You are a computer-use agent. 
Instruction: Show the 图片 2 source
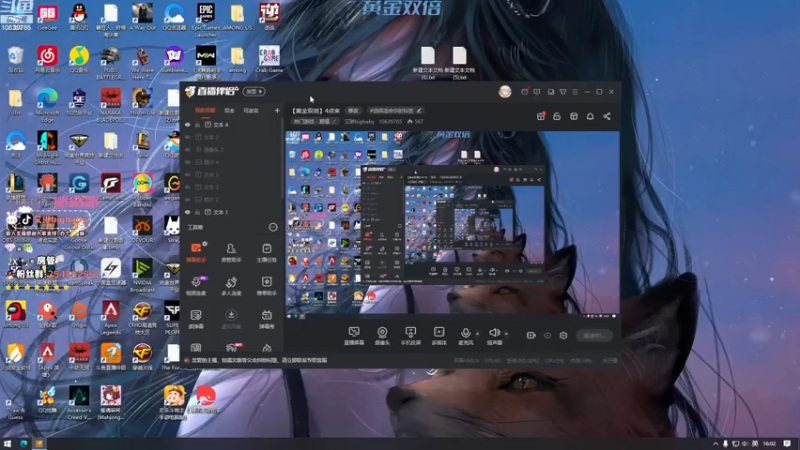click(187, 199)
